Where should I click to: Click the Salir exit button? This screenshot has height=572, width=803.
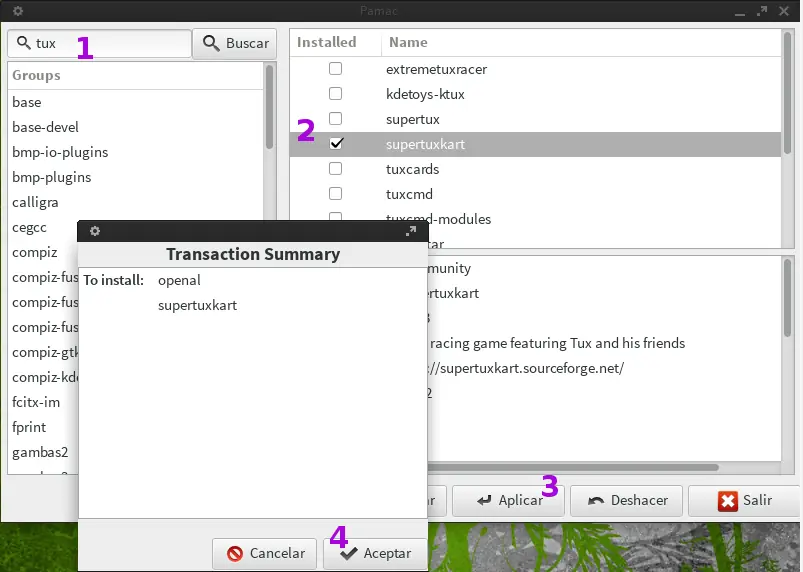(x=744, y=500)
